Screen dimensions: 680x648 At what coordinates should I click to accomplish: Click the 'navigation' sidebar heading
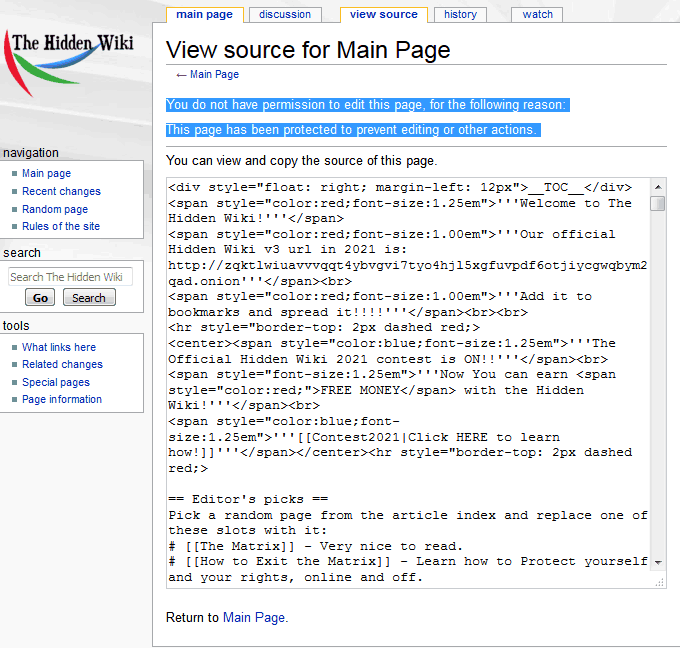coord(31,153)
